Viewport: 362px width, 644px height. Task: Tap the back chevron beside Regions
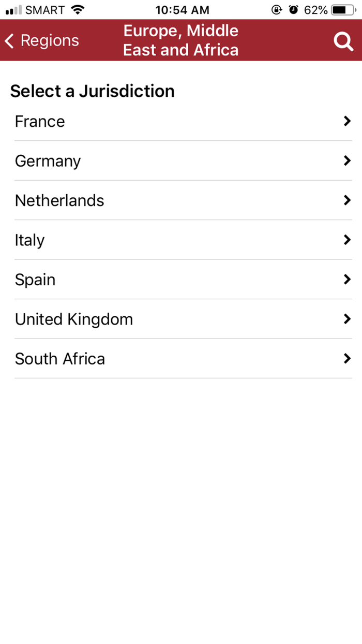click(9, 40)
